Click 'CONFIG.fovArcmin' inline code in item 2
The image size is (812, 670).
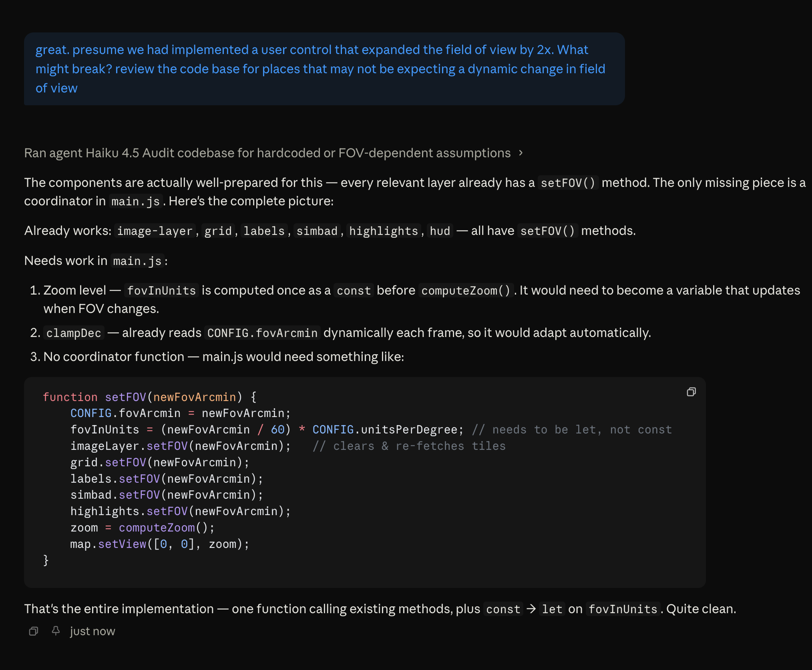262,333
